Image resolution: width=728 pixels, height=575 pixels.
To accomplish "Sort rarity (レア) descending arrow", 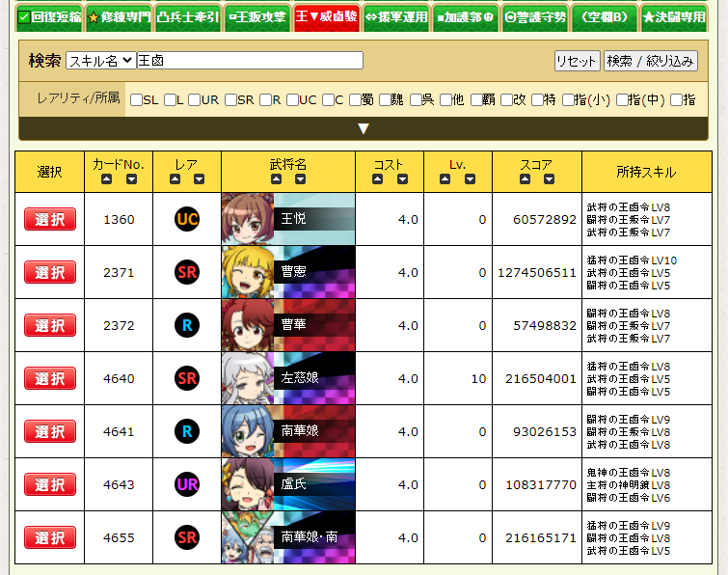I will (200, 178).
